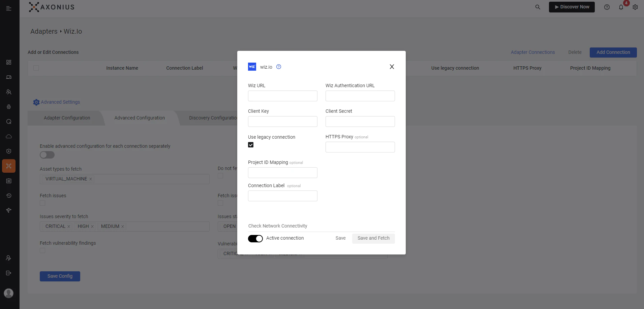Click Save and Fetch button

(373, 238)
